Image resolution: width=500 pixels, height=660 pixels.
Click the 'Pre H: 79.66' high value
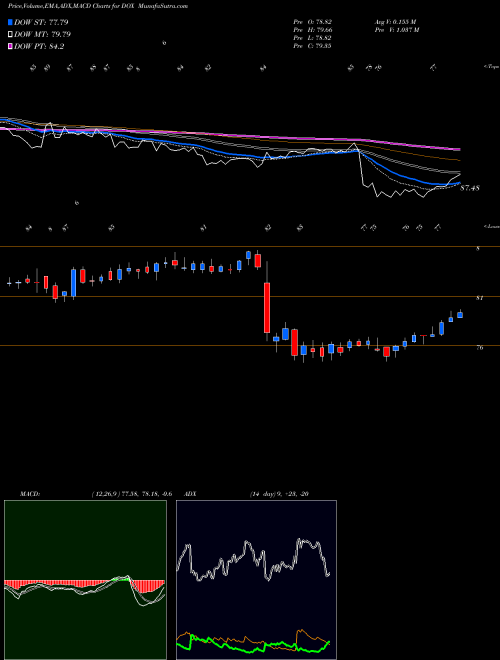313,30
